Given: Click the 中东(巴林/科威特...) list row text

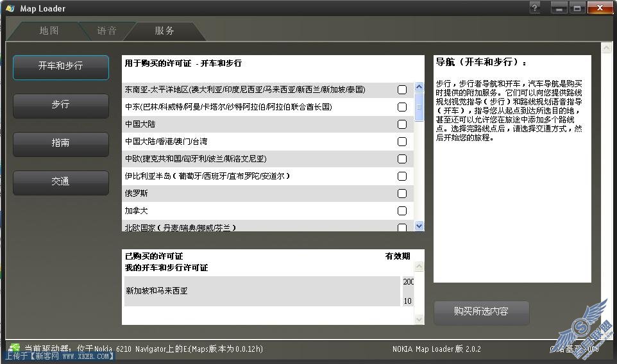Looking at the screenshot, I should pos(228,107).
